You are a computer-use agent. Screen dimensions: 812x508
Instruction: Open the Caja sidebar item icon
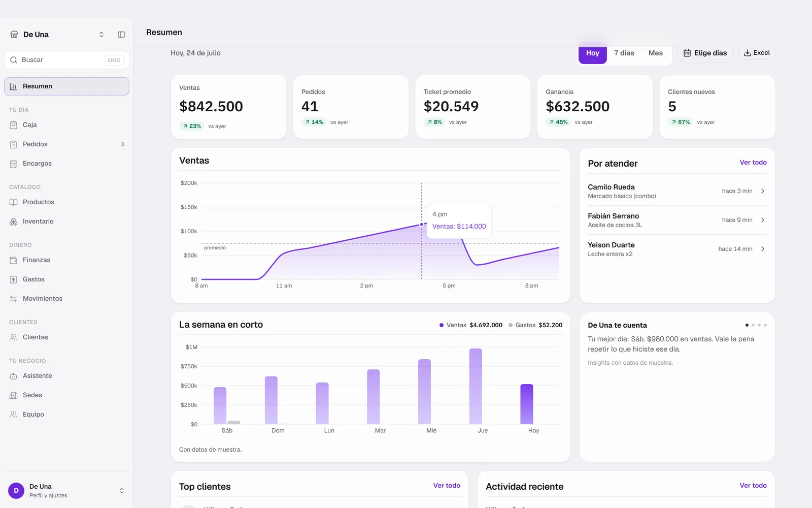coord(14,125)
